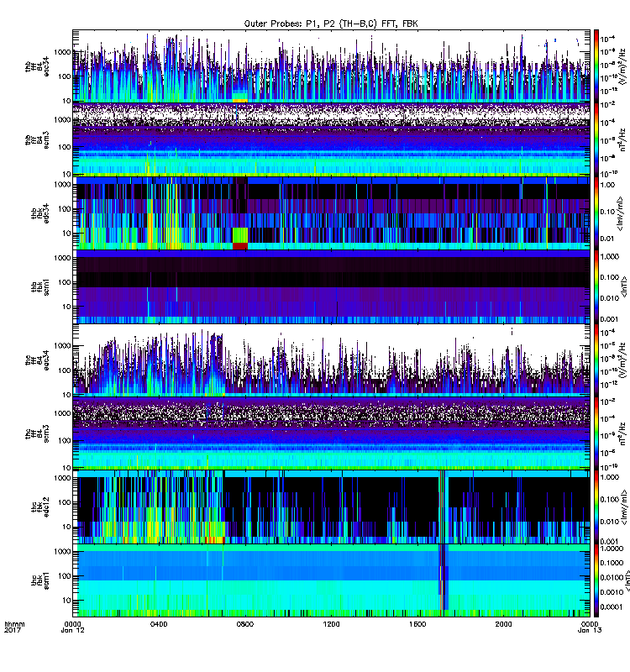Click the "2017" year label

(x=13, y=630)
